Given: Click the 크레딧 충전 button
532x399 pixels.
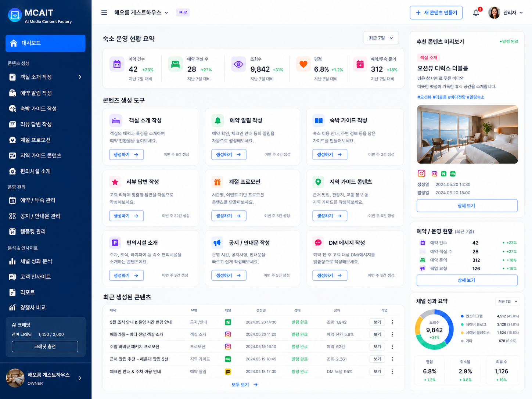Looking at the screenshot, I should [45, 346].
